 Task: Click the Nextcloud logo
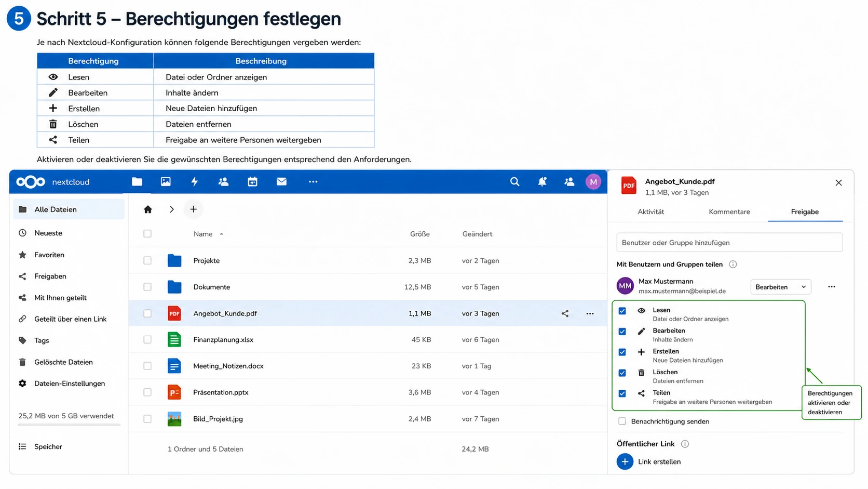pyautogui.click(x=31, y=182)
